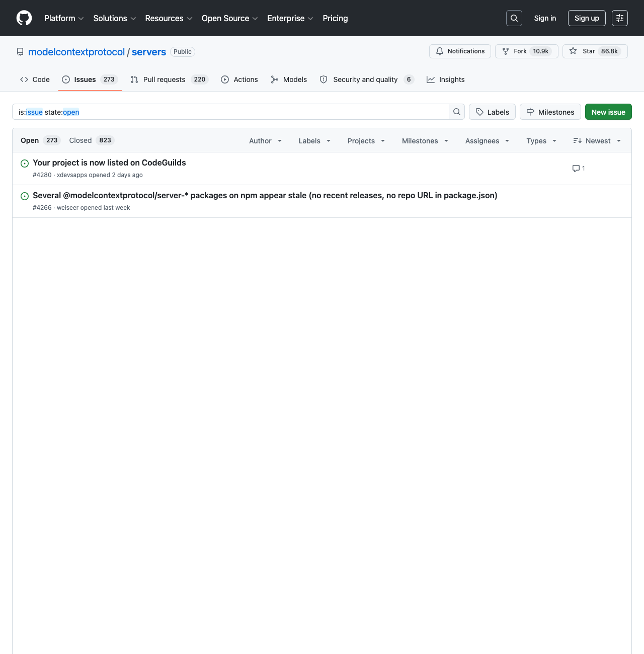
Task: Open the Assignees filter dropdown
Action: [487, 141]
